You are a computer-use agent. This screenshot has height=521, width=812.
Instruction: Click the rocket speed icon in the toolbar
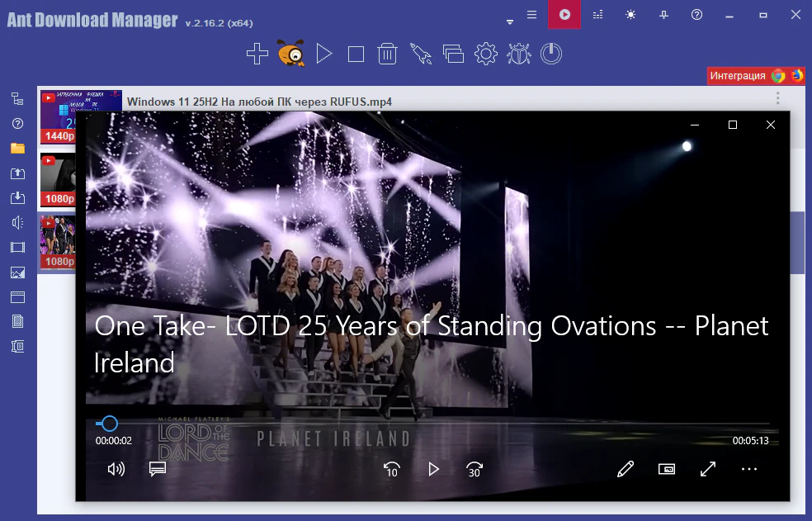pyautogui.click(x=421, y=54)
